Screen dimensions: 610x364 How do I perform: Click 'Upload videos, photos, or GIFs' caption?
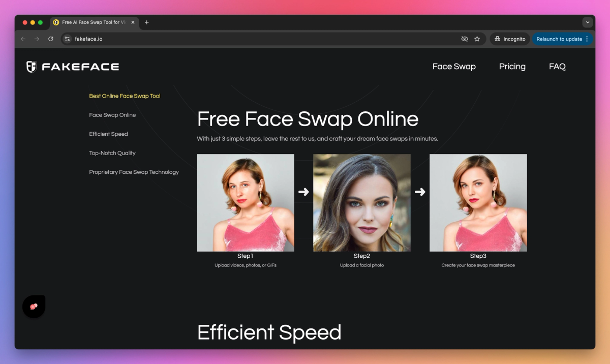point(246,265)
